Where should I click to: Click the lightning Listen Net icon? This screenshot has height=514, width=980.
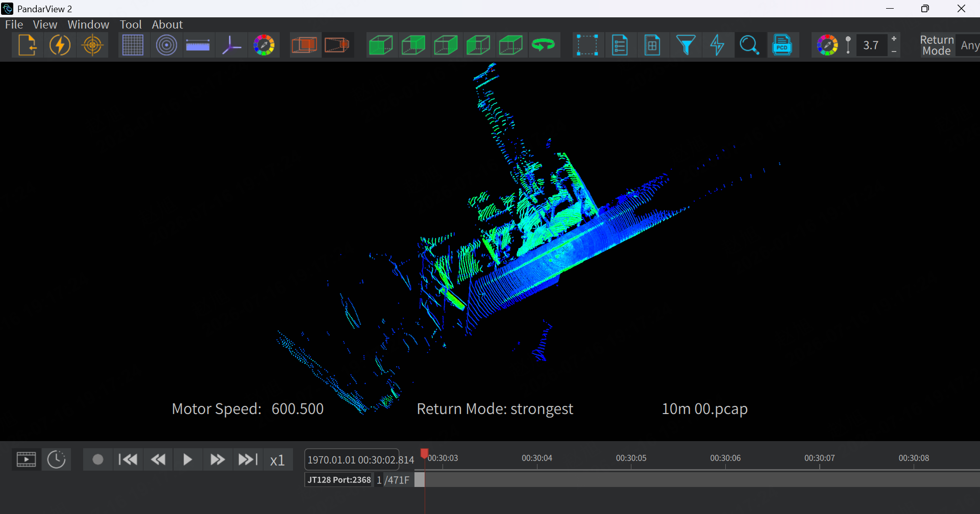pyautogui.click(x=60, y=45)
